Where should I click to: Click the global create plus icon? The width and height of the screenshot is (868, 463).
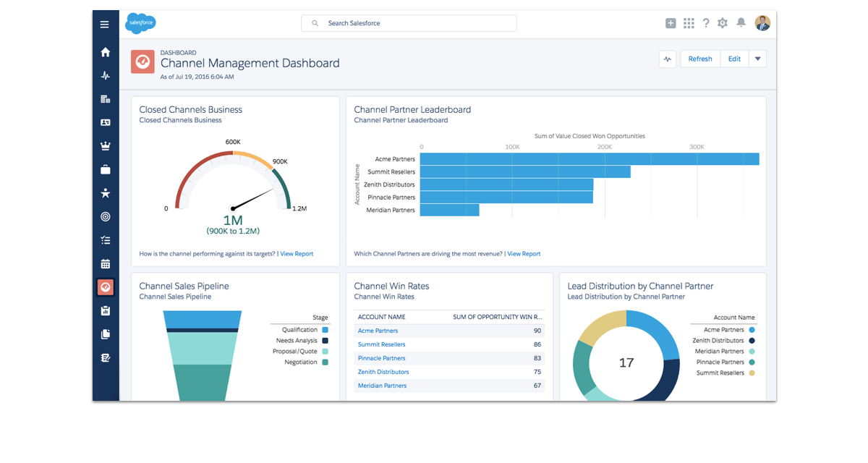click(671, 23)
